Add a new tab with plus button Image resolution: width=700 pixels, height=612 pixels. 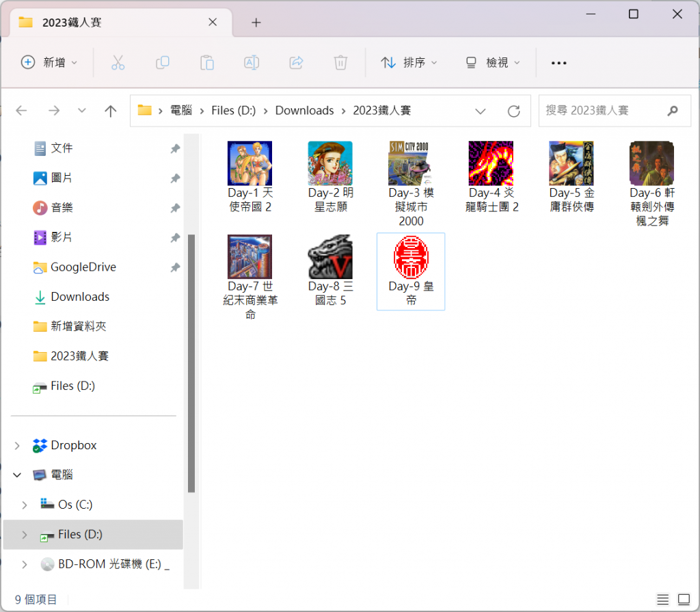point(256,23)
